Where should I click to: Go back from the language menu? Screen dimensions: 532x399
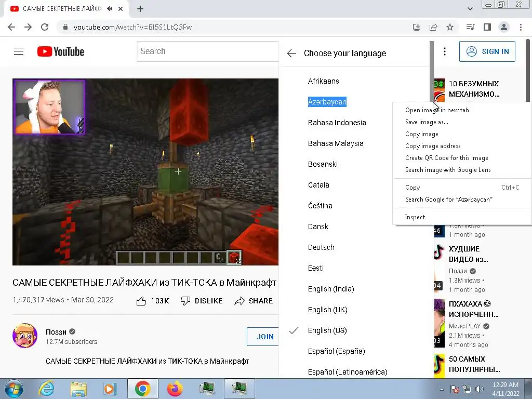(x=291, y=54)
